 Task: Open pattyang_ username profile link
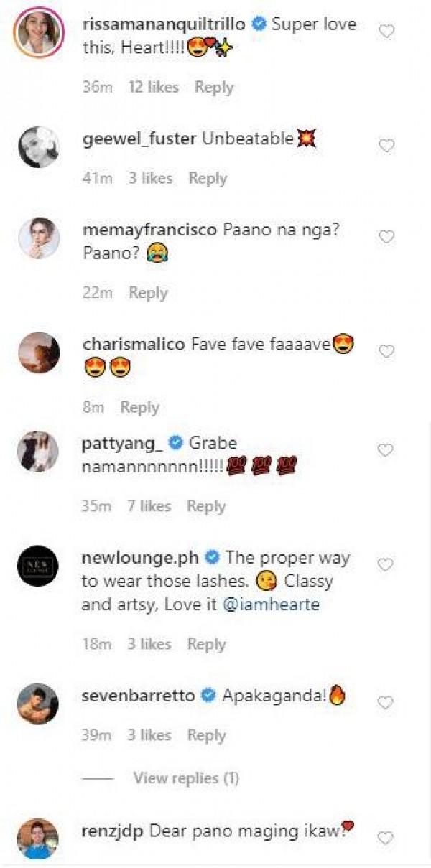coord(123,443)
